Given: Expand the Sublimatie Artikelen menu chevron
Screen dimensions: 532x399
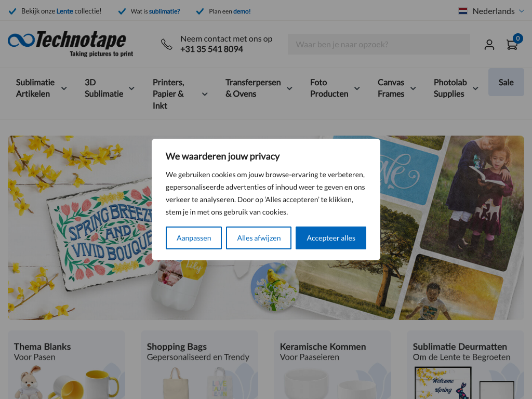Looking at the screenshot, I should 64,88.
